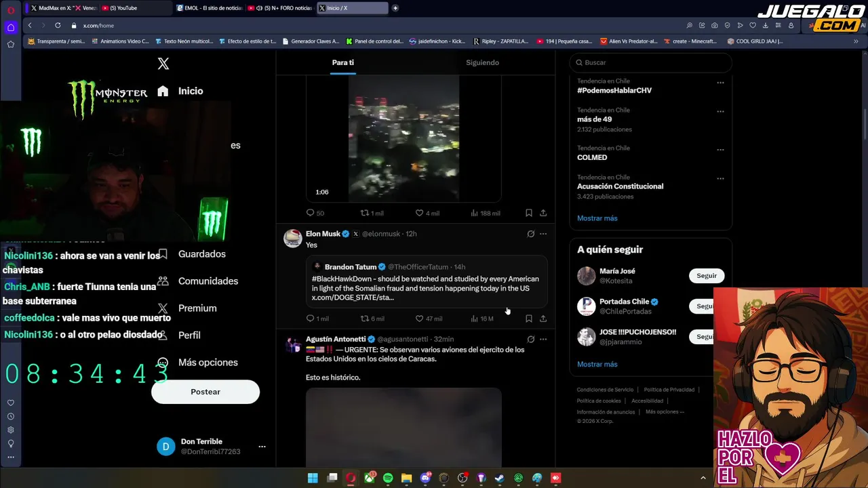Image resolution: width=868 pixels, height=488 pixels.
Task: Open Discord from the taskbar
Action: (426, 478)
